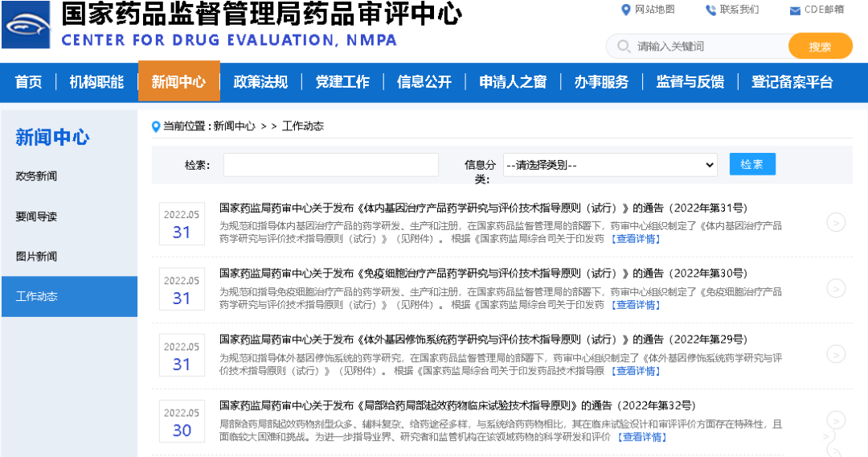This screenshot has height=457, width=868.
Task: Click CENTER FOR DRUG EVALUATION, NMPA title
Action: 229,40
